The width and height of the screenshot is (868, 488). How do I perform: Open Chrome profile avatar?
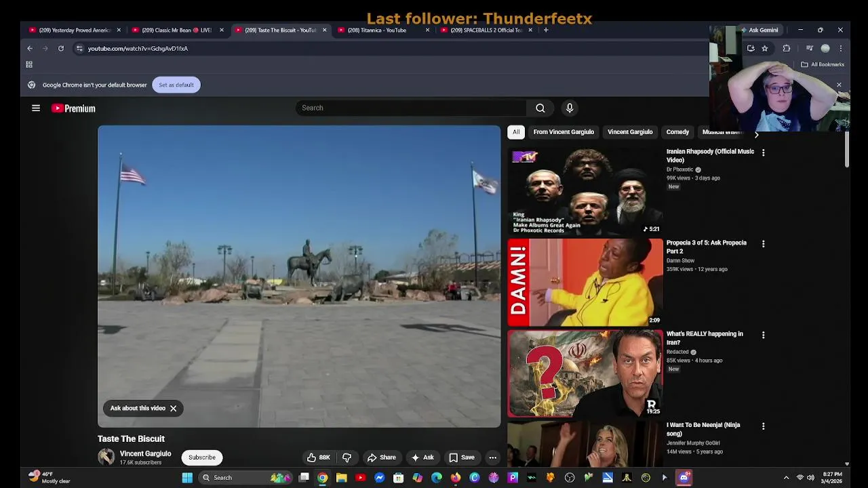(x=825, y=48)
